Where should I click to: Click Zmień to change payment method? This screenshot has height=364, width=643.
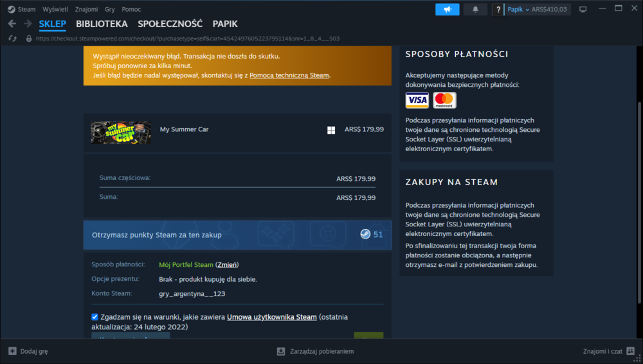pos(227,265)
